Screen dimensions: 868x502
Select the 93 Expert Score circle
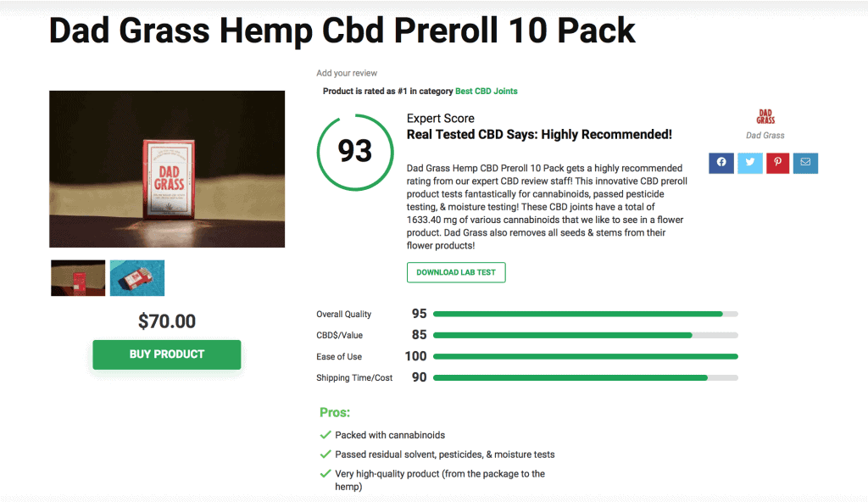click(355, 151)
